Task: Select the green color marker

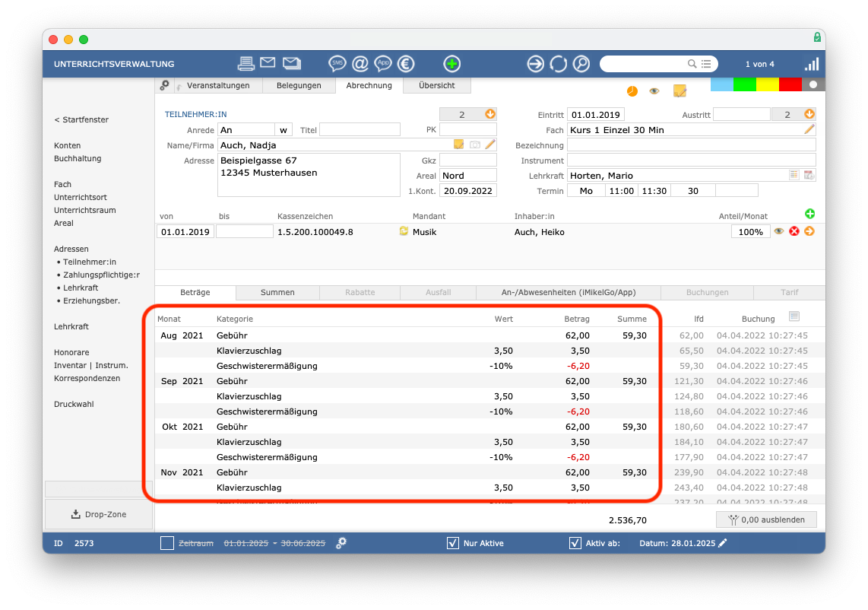Action: click(x=745, y=84)
